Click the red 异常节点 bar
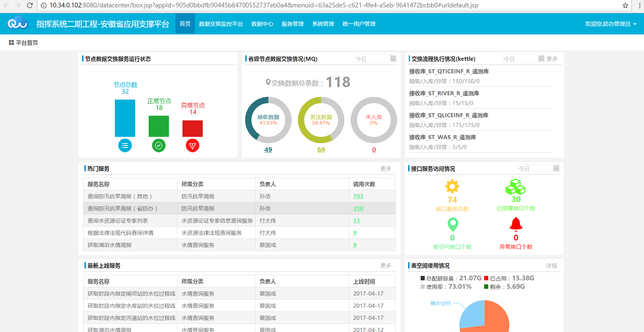 [193, 129]
